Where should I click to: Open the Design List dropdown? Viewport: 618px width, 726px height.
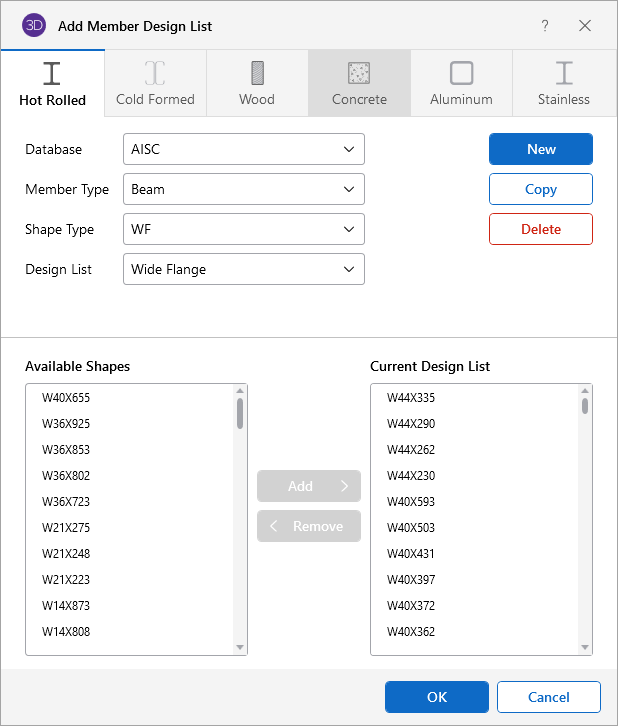click(243, 269)
